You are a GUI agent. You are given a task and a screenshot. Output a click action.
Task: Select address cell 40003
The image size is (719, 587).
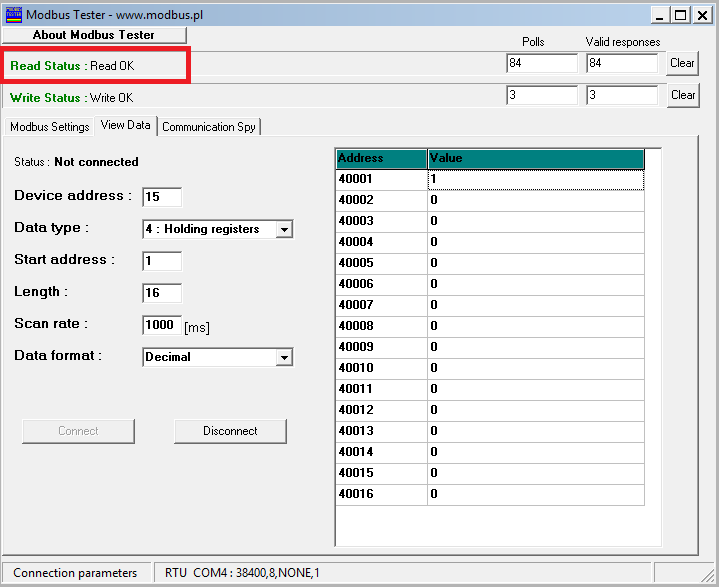click(382, 222)
